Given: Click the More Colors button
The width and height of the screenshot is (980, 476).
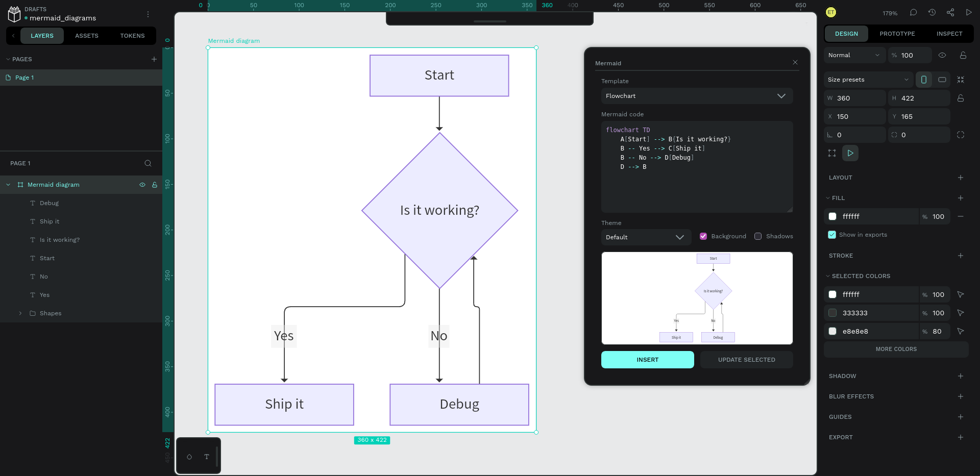Looking at the screenshot, I should coord(896,349).
